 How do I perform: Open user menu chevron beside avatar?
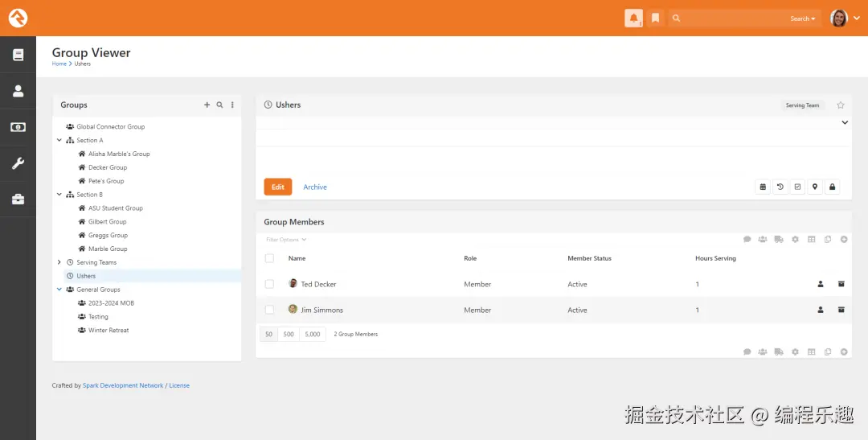pos(857,19)
